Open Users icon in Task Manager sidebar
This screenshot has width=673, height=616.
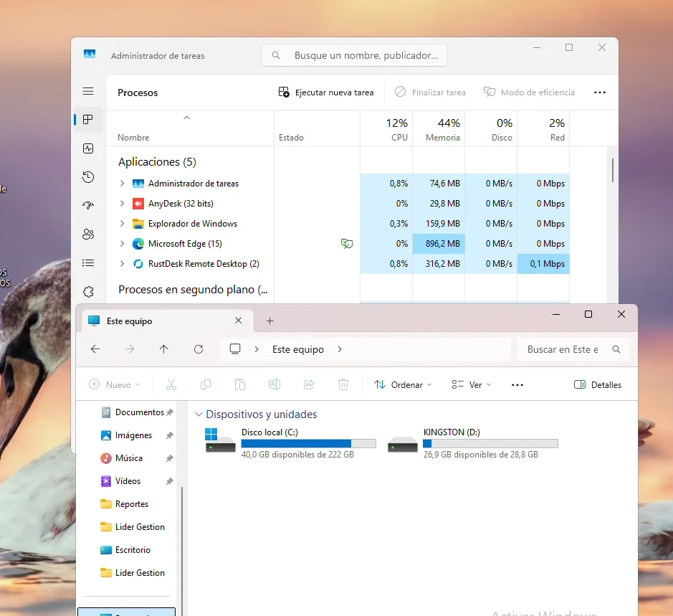[88, 234]
